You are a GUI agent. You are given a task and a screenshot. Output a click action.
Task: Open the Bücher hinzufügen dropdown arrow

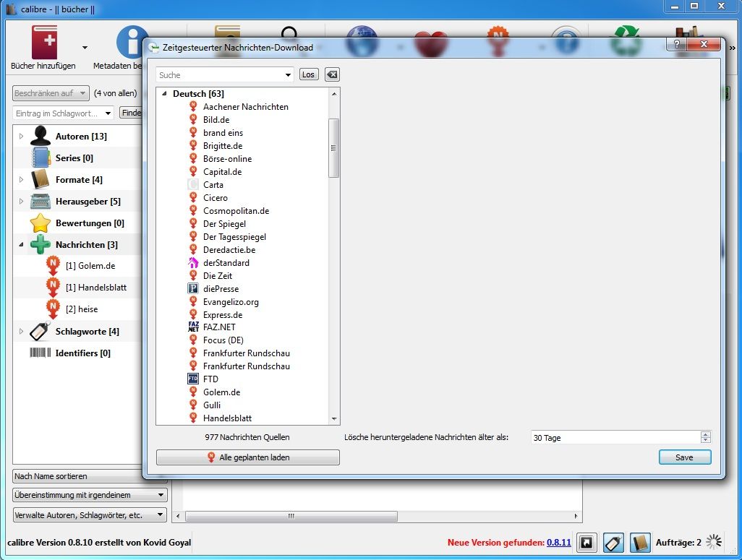tap(85, 47)
